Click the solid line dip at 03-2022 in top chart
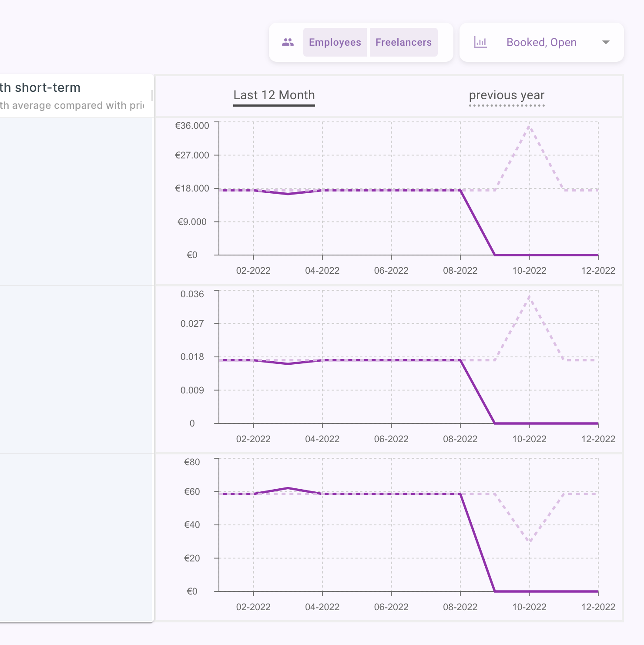Screen dimensions: 644x645 pyautogui.click(x=288, y=194)
